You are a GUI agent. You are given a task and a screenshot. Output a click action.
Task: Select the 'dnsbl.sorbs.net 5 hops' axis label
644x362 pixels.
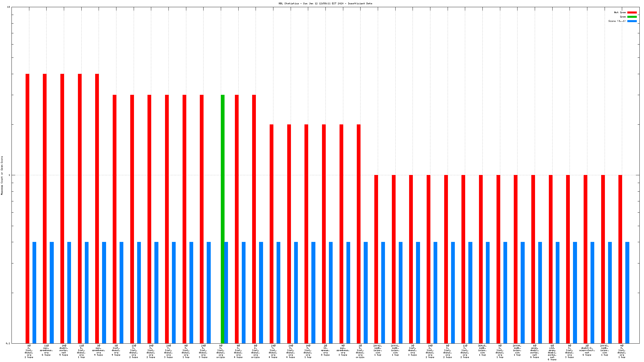click(x=64, y=350)
